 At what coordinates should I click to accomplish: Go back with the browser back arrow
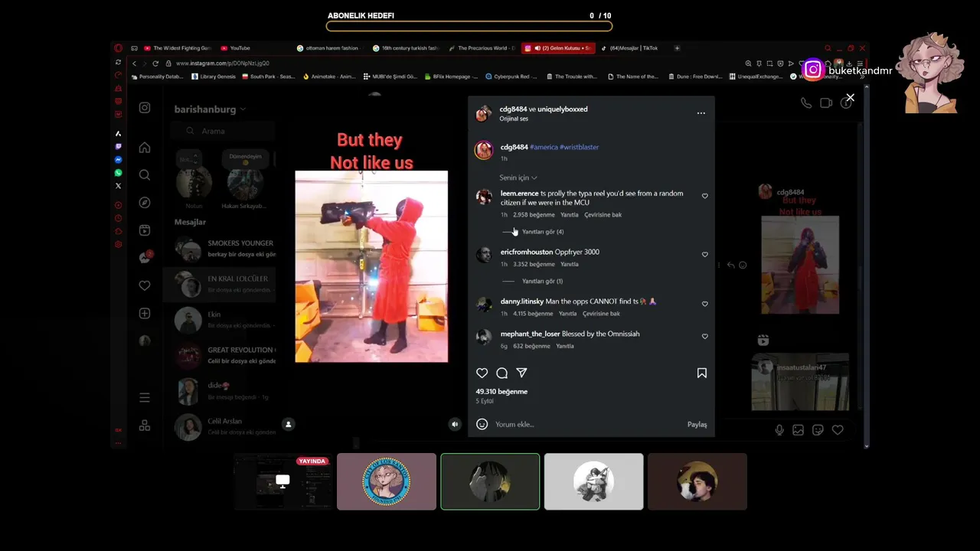(x=134, y=64)
